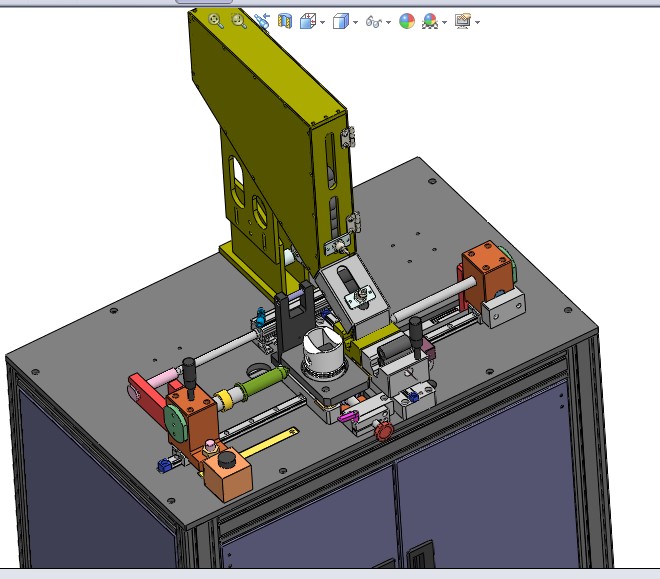Click the Display Style shaded cube icon
Image resolution: width=660 pixels, height=579 pixels.
tap(341, 21)
